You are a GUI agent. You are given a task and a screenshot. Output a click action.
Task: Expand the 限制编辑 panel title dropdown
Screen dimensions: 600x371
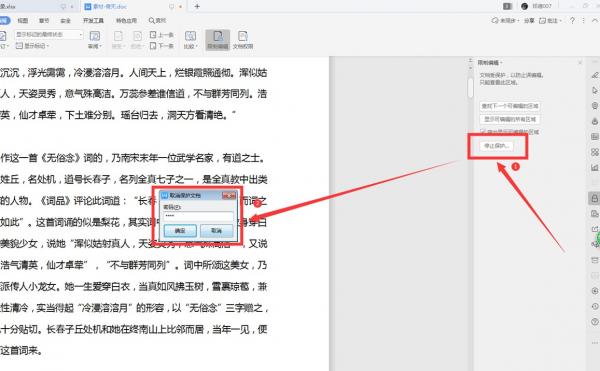click(490, 62)
